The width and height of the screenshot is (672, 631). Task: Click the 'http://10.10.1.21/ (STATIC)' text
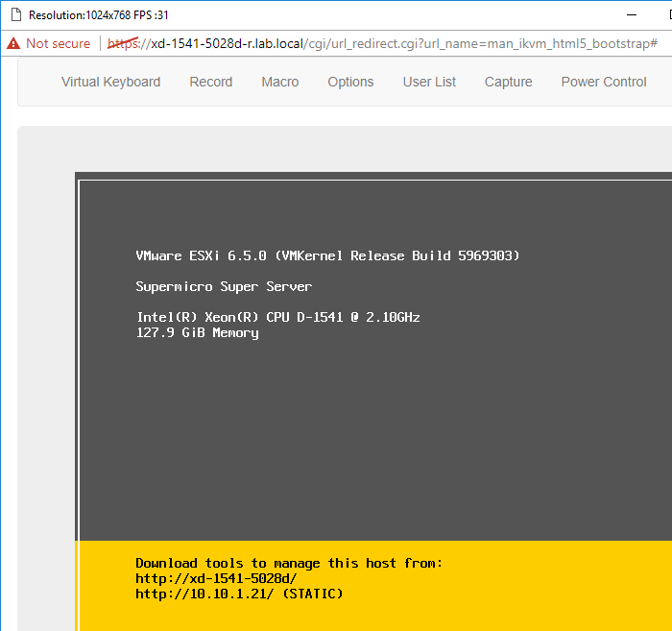[239, 595]
